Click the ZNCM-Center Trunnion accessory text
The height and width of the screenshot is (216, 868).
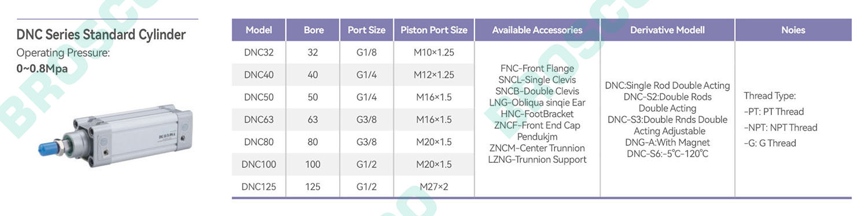pyautogui.click(x=537, y=148)
